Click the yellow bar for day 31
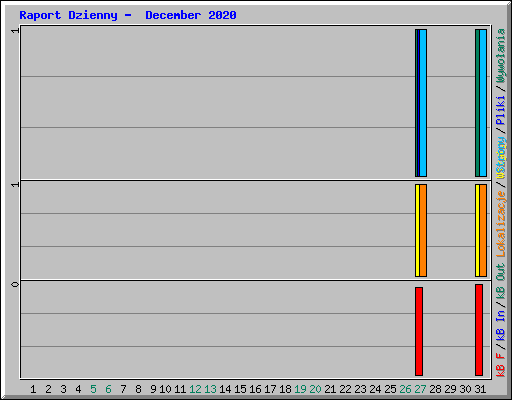This screenshot has width=512, height=400. (x=477, y=230)
